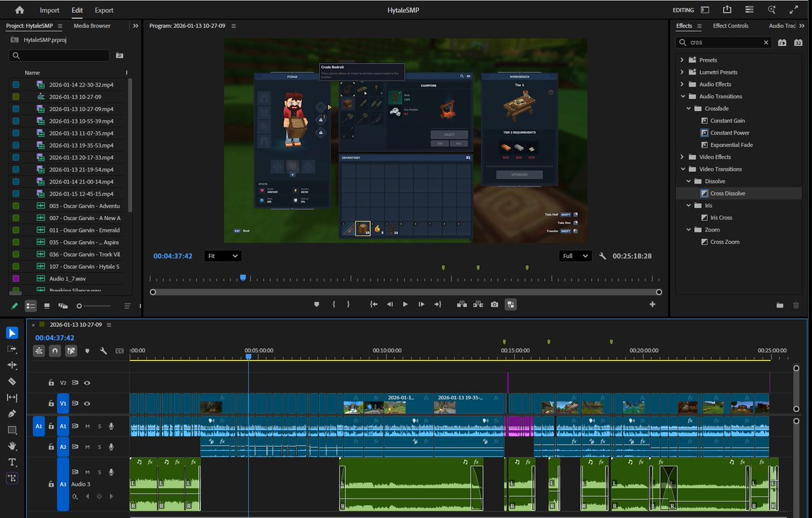Open Effects panel hamburger menu

700,26
